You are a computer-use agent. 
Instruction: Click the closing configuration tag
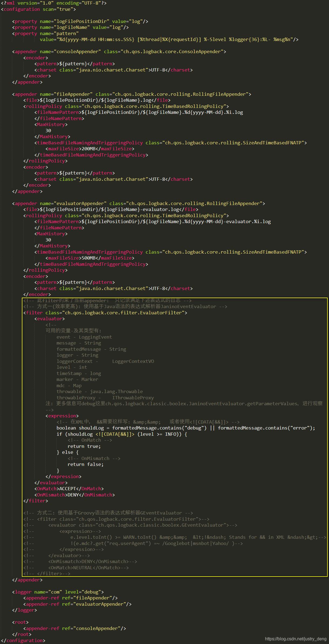[x=23, y=640]
